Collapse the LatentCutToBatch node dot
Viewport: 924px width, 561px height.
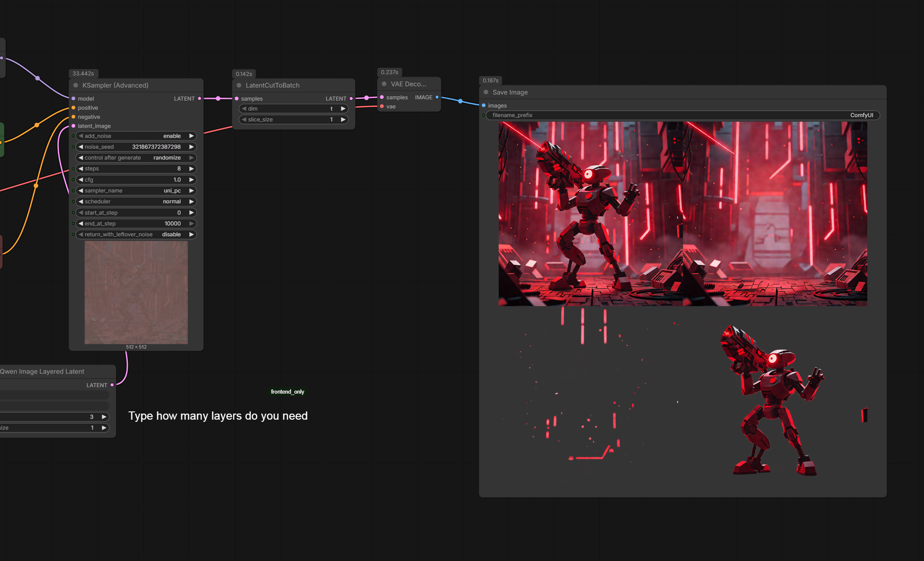pyautogui.click(x=239, y=85)
